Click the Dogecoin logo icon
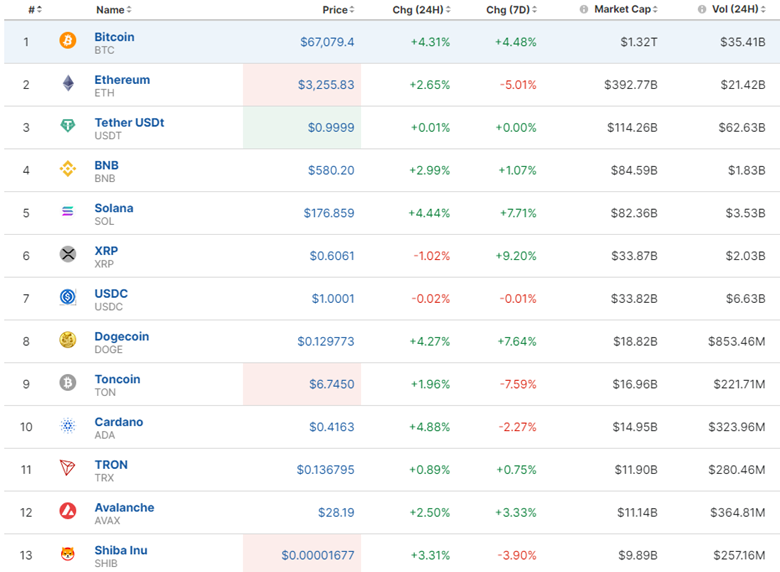This screenshot has width=780, height=572. (x=68, y=340)
